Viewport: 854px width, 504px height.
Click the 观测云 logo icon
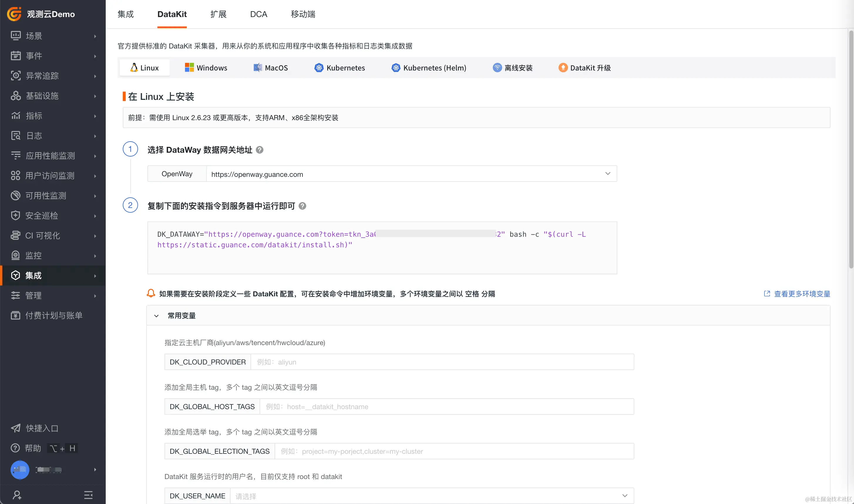tap(14, 14)
